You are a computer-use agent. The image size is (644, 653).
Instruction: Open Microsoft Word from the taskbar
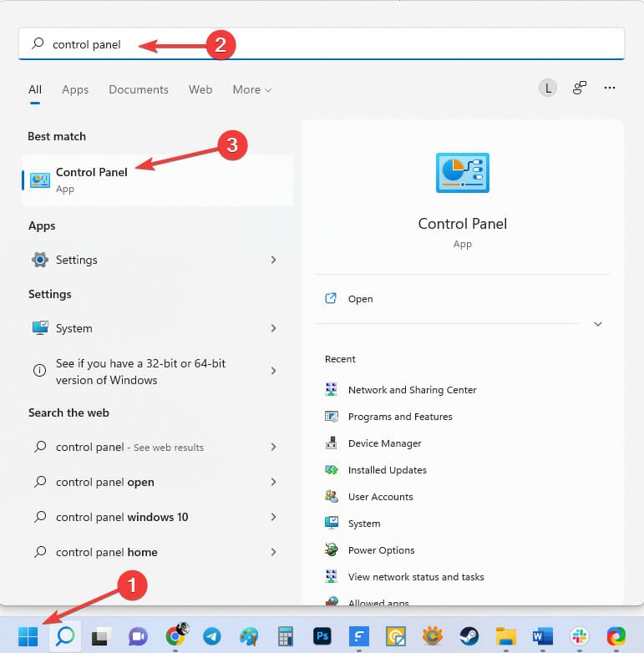[542, 636]
